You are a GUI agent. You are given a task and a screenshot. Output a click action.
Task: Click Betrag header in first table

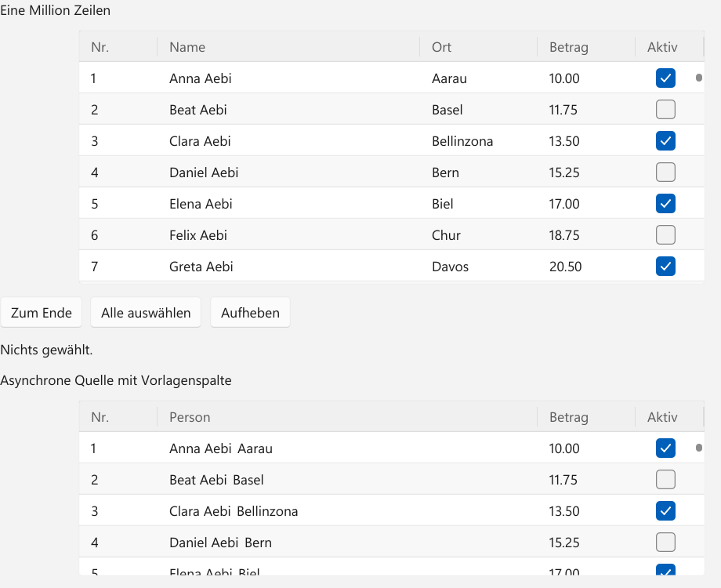[586, 47]
